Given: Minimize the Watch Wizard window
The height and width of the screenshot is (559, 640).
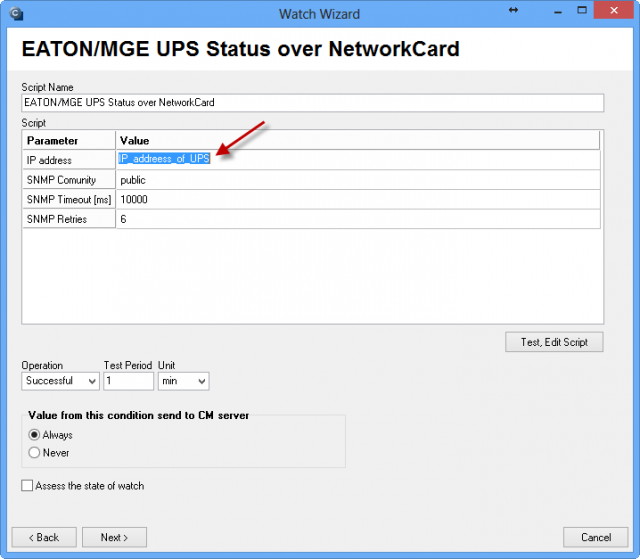Looking at the screenshot, I should (x=558, y=12).
